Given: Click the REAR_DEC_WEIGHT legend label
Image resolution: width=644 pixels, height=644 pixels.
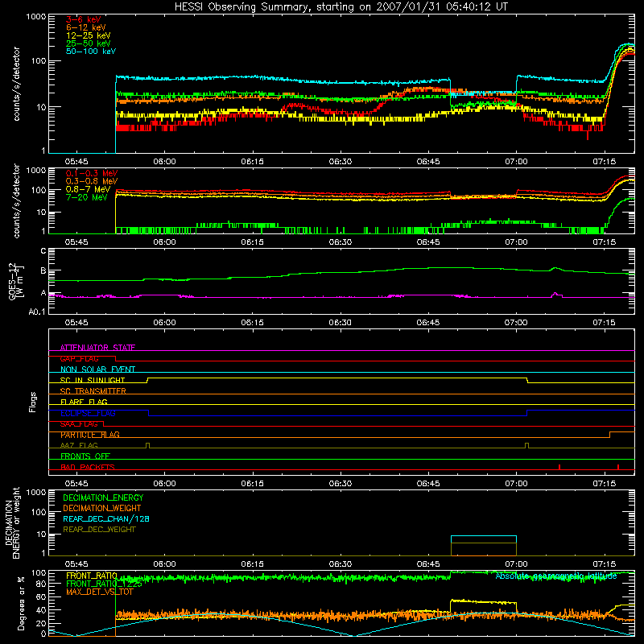Looking at the screenshot, I should point(99,530).
